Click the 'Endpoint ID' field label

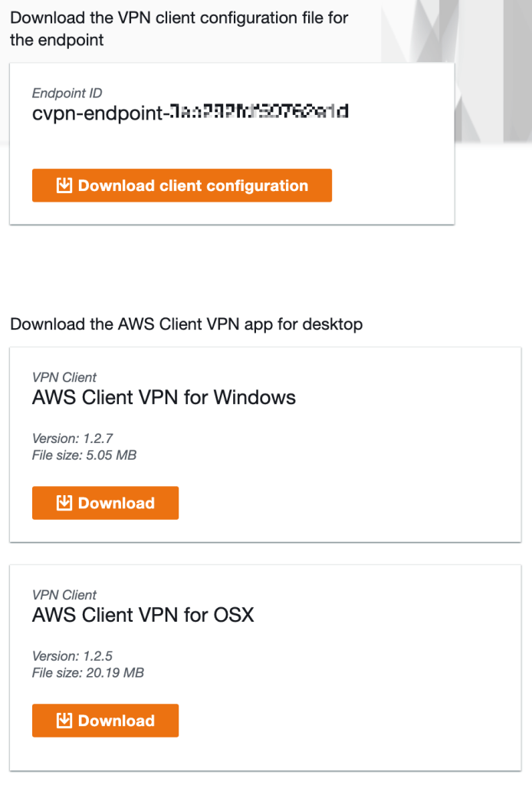pyautogui.click(x=67, y=94)
